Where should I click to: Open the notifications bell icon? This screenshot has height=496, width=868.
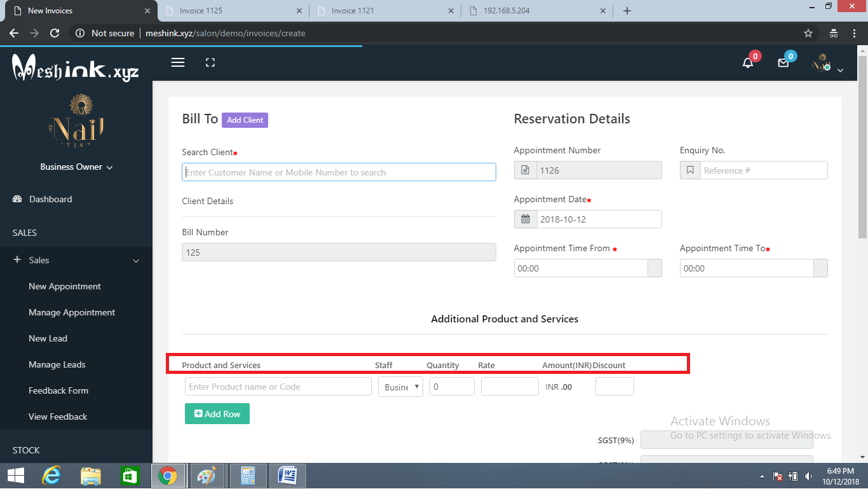pyautogui.click(x=748, y=63)
